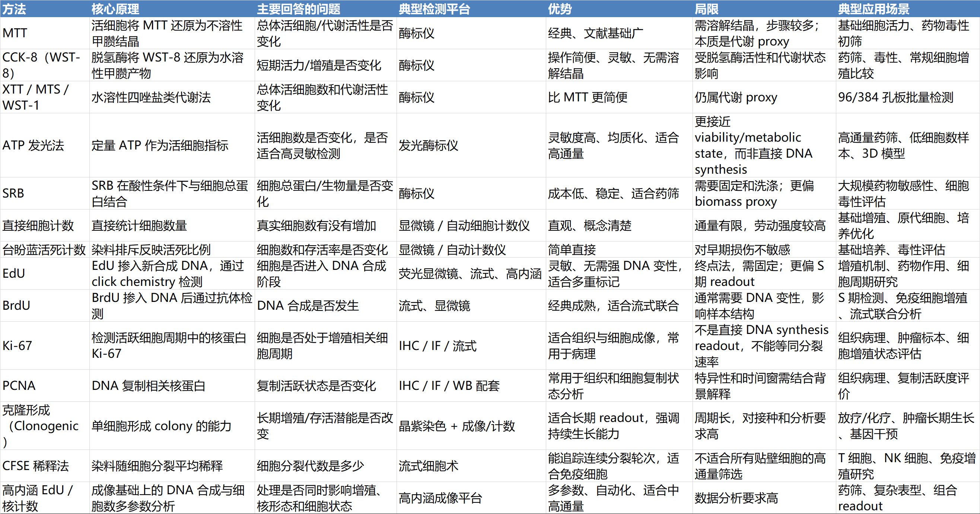Click the 直接细胞计数 cell
The width and height of the screenshot is (980, 514).
click(38, 226)
